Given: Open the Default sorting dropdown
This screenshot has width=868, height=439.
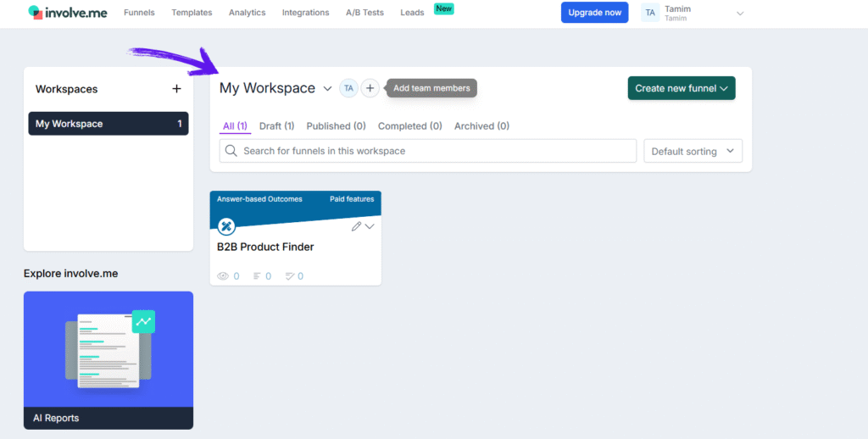Looking at the screenshot, I should click(x=693, y=151).
